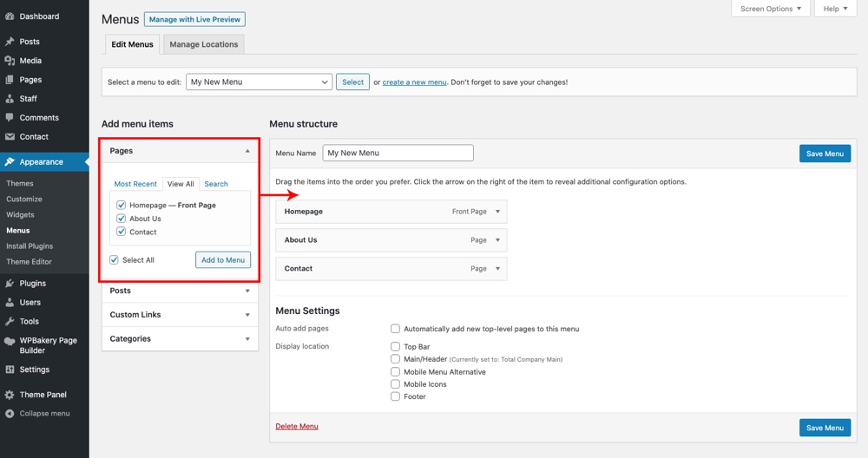The height and width of the screenshot is (458, 868).
Task: Expand the Custom Links panel
Action: [180, 315]
